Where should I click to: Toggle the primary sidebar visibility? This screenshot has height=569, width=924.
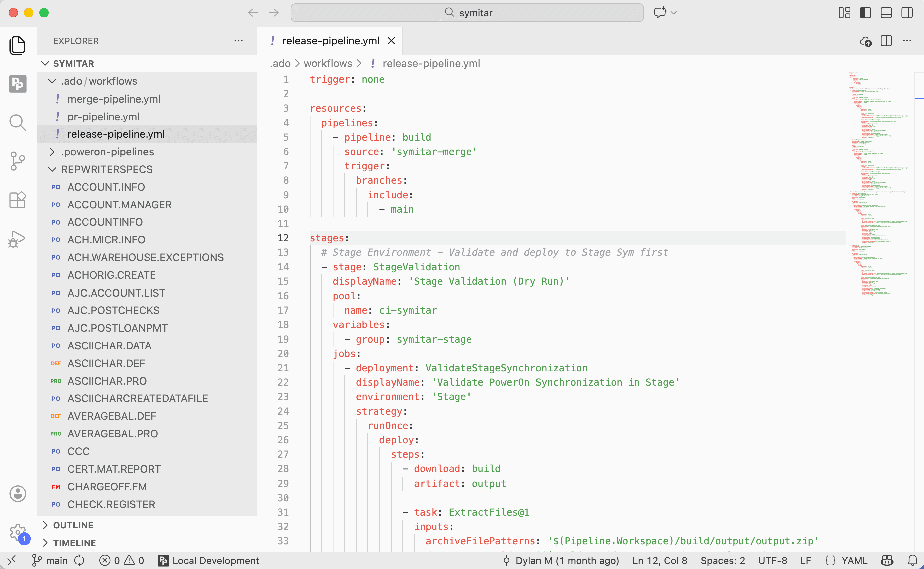(865, 12)
